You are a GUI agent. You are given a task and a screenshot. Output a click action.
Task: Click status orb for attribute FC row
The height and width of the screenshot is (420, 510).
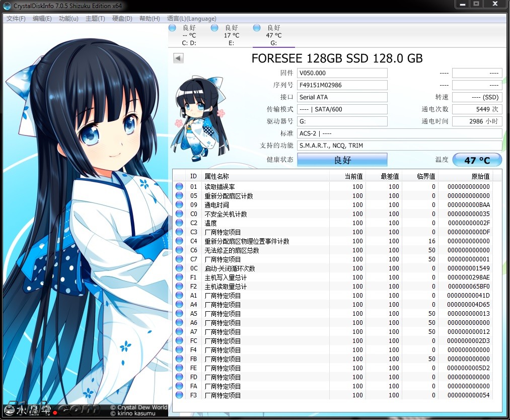[x=179, y=340]
